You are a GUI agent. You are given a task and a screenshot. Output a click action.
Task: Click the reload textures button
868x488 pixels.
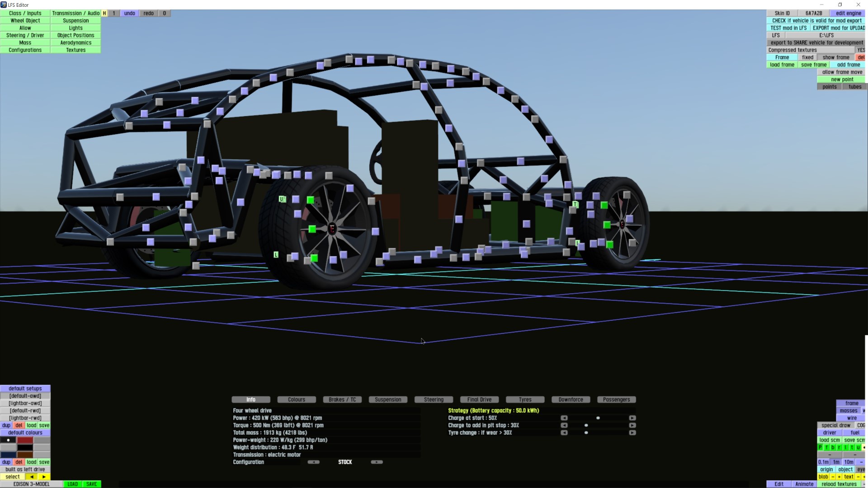(x=839, y=484)
